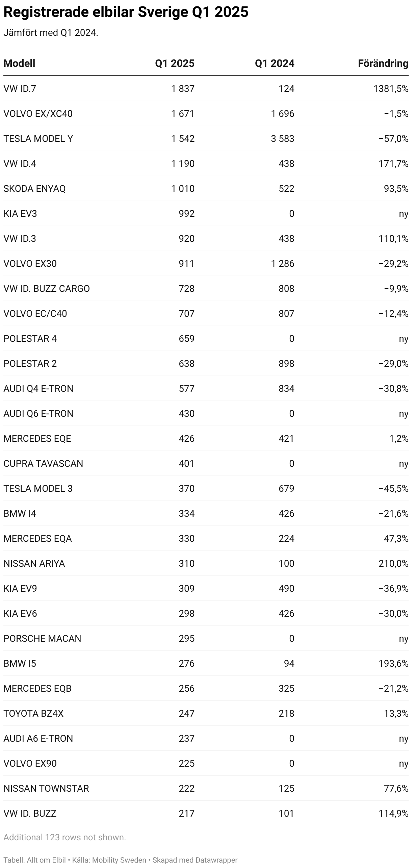This screenshot has width=412, height=868.
Task: Click the VOLVO EX30 model name
Action: point(30,264)
